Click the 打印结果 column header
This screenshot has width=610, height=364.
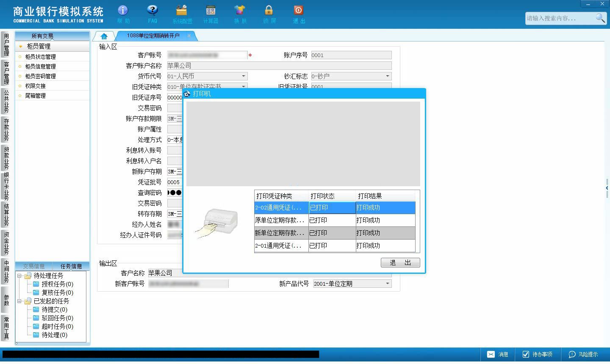385,196
